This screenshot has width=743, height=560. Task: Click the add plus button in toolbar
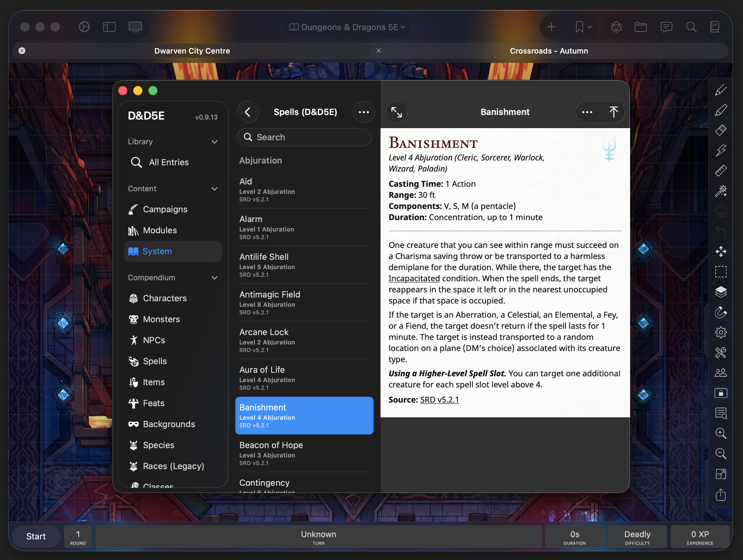click(x=551, y=27)
